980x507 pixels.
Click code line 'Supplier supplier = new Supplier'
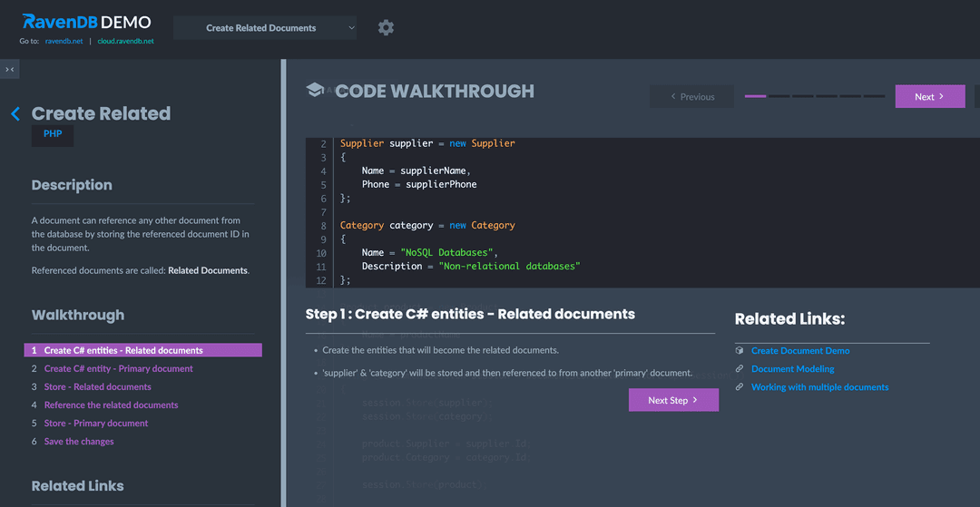pyautogui.click(x=427, y=143)
